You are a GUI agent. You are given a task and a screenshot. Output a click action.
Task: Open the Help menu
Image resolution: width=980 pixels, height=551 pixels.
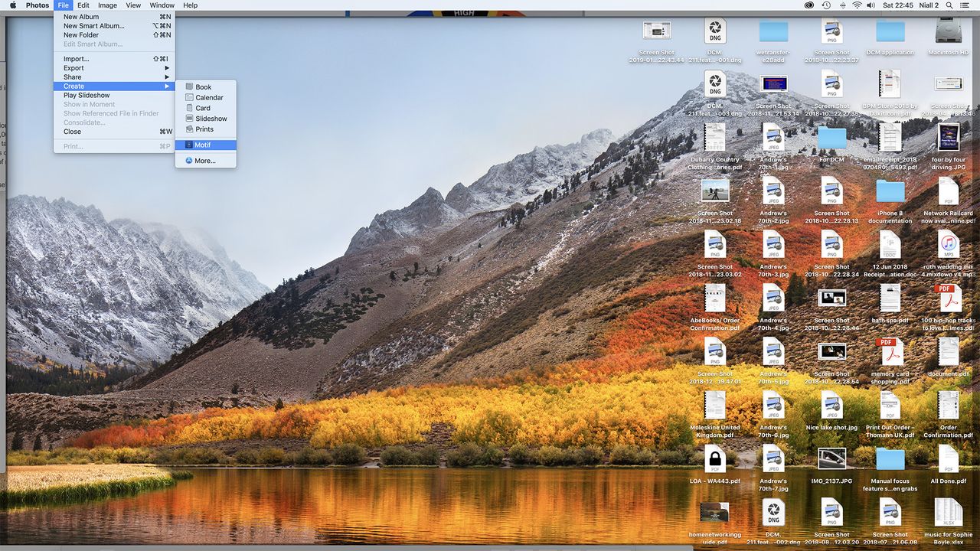pyautogui.click(x=191, y=5)
